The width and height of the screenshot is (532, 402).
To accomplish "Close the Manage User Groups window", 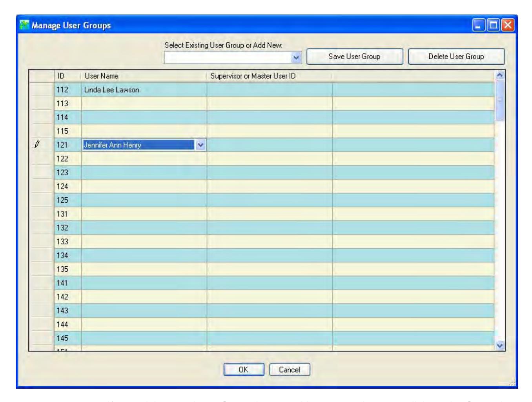I will tap(508, 25).
